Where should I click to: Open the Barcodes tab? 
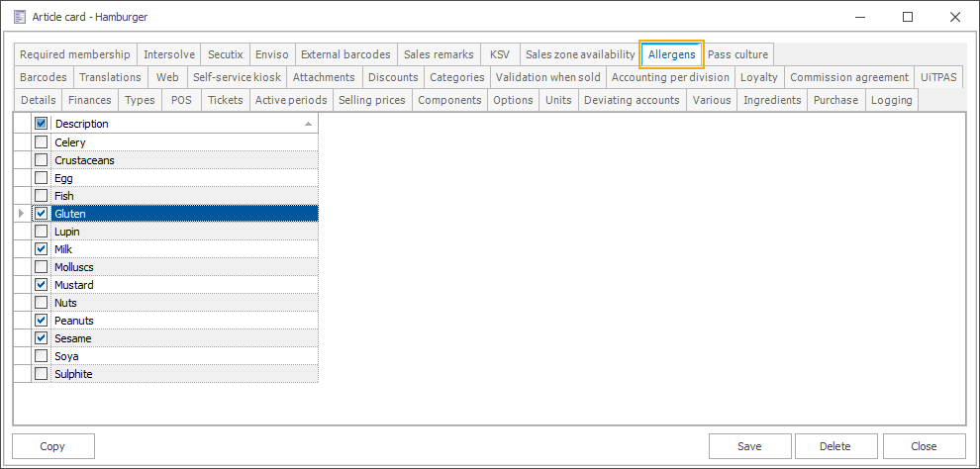(44, 77)
